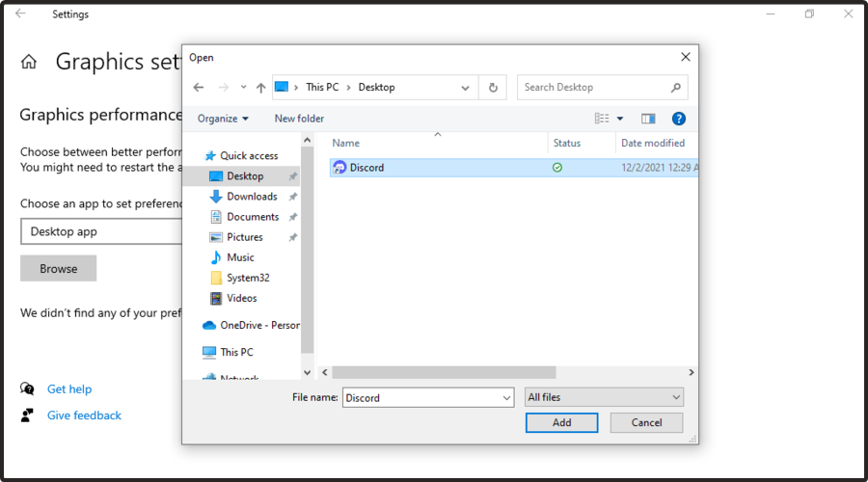868x482 pixels.
Task: Open the help button
Action: point(679,119)
